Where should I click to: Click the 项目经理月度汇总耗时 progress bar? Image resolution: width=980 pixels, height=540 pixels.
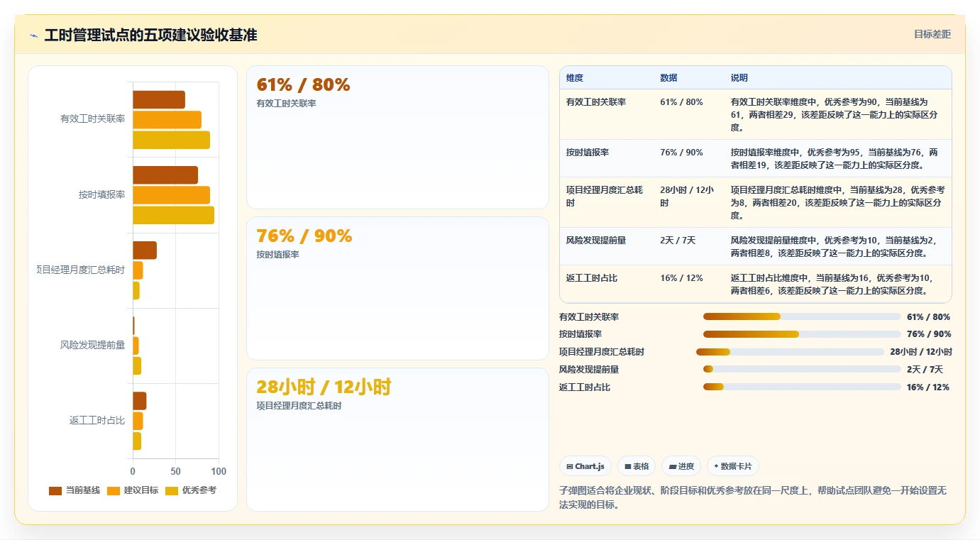point(790,352)
